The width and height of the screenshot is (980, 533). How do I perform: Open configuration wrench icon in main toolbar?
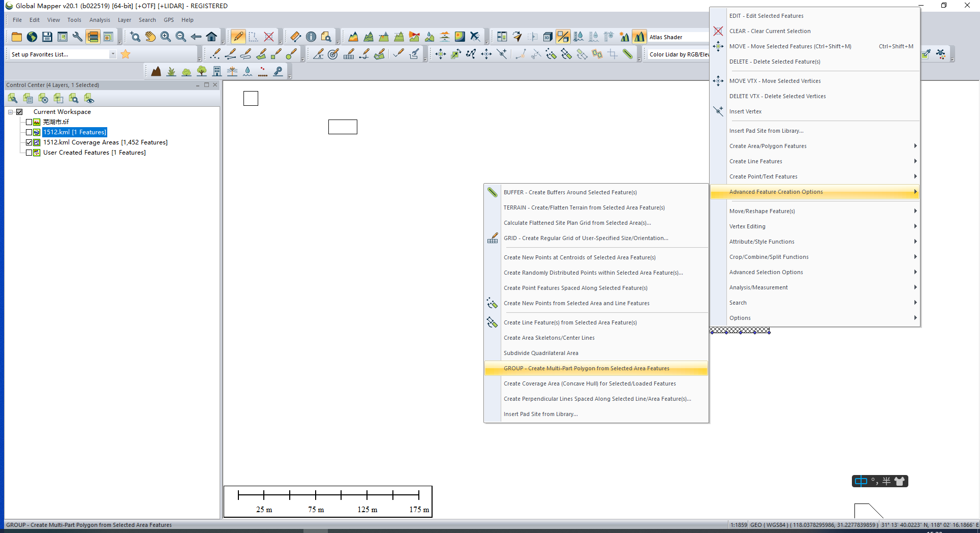(78, 37)
